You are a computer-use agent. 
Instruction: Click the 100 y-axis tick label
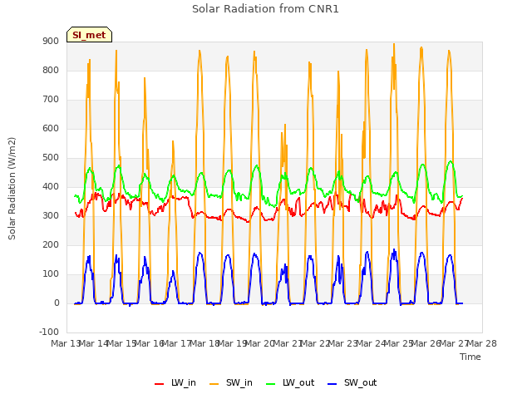51,273
